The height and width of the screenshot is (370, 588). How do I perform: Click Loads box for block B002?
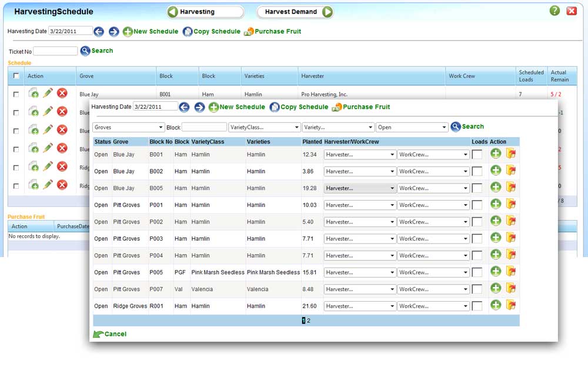click(477, 172)
